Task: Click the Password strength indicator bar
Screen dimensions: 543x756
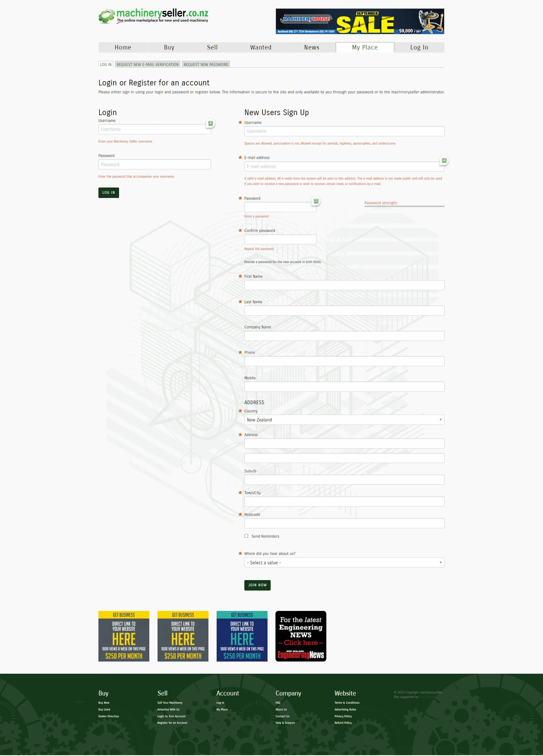Action: click(x=404, y=206)
